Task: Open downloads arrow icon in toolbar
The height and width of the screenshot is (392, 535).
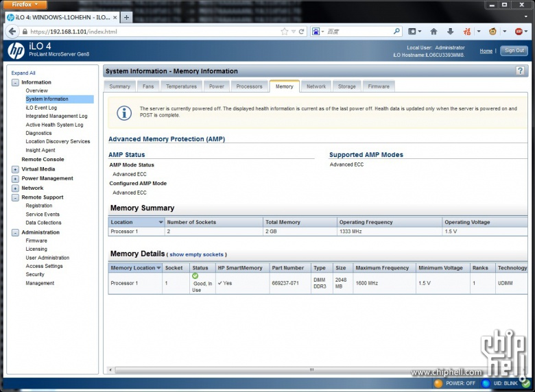Action: 451,32
